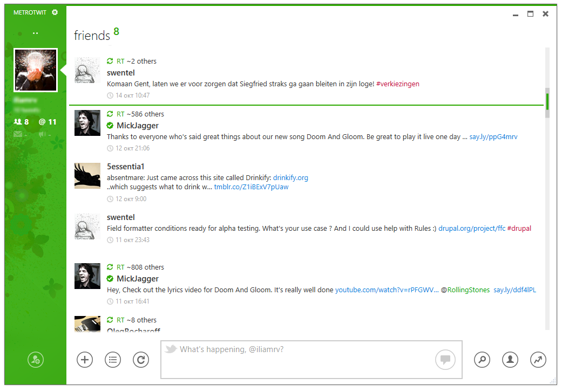Viewport: 562px width, 392px height.
Task: Open account management icon in sidebar
Action: (36, 360)
